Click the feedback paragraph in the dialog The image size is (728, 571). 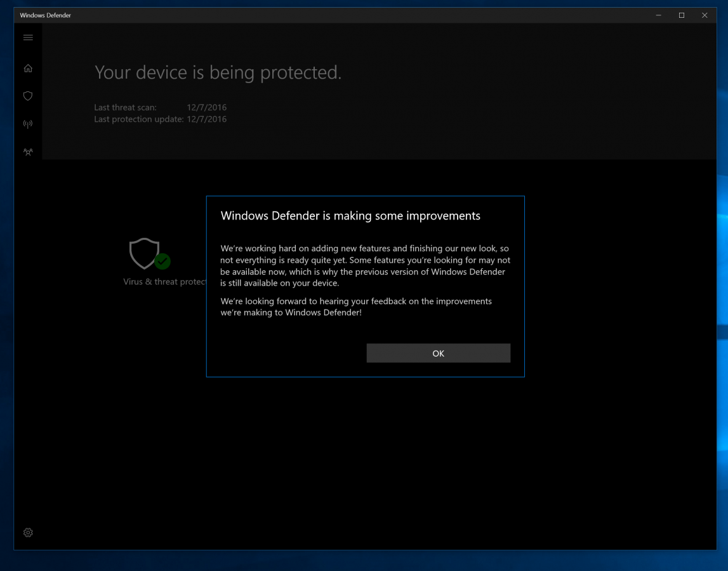point(355,306)
